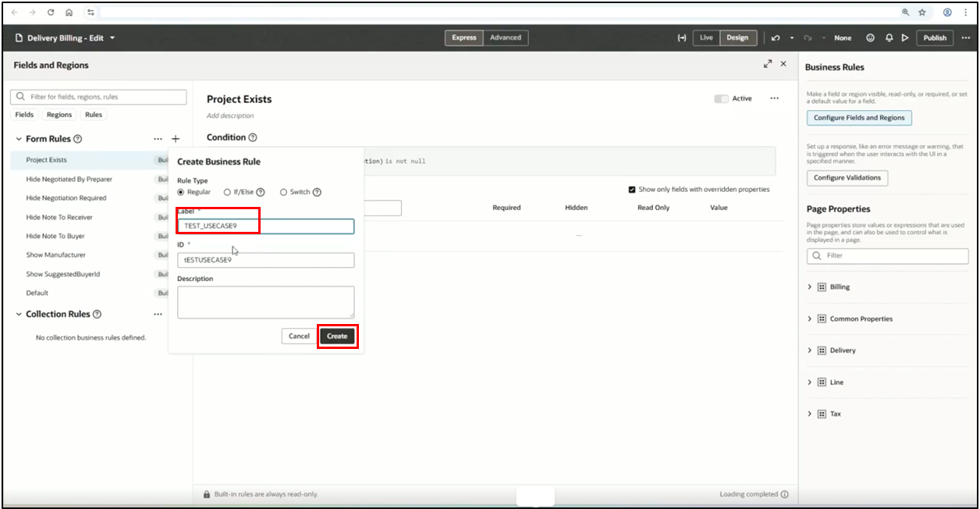
Task: Uncheck Show only fields with overridden properties
Action: (632, 190)
